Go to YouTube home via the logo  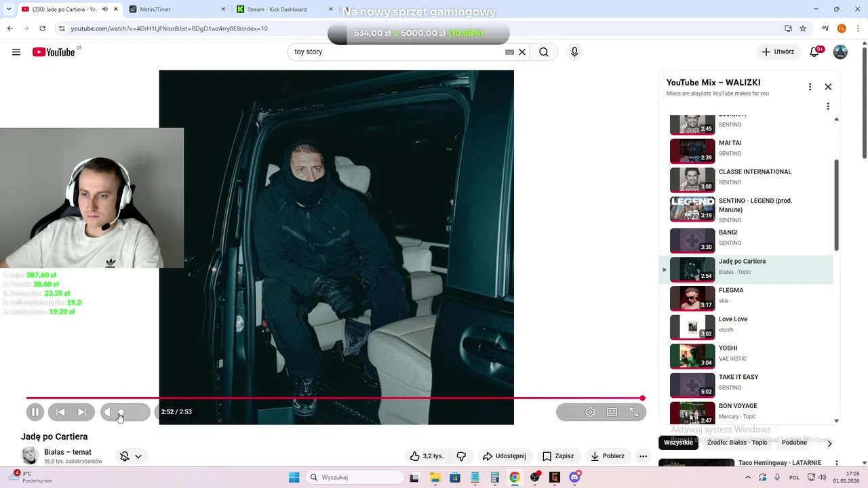click(x=54, y=52)
